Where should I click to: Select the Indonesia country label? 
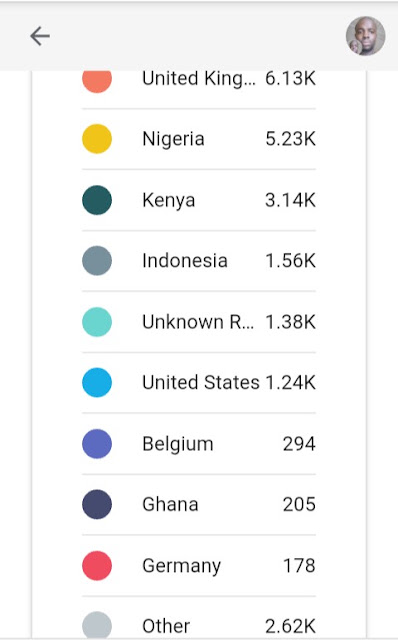click(185, 261)
